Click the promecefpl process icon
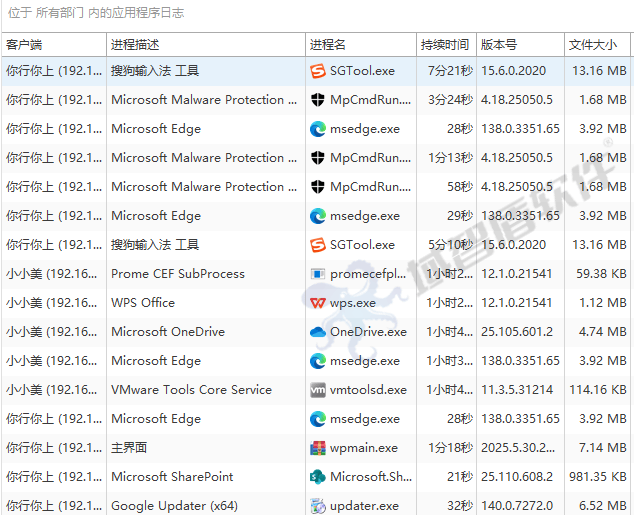This screenshot has width=634, height=515. pyautogui.click(x=318, y=274)
